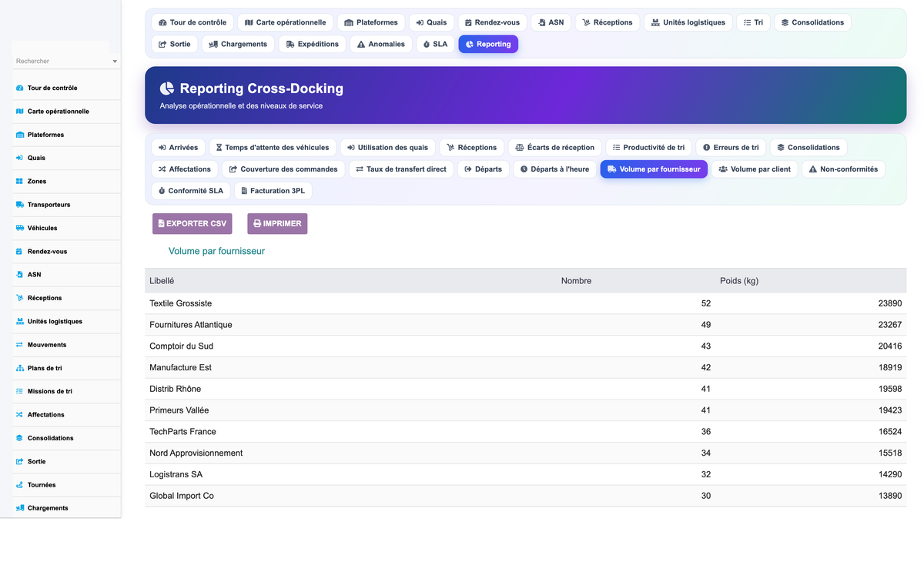
Task: Show Couverture des commandes report
Action: coord(284,169)
